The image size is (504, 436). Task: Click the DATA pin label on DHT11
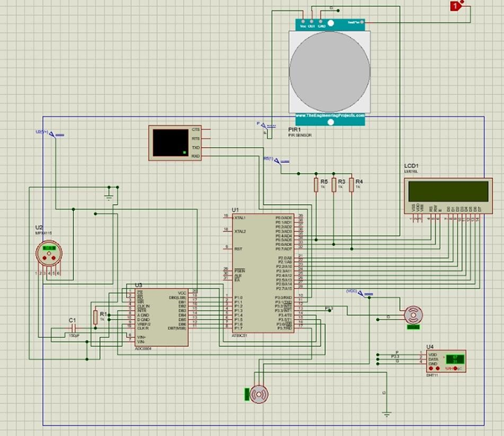tap(433, 360)
